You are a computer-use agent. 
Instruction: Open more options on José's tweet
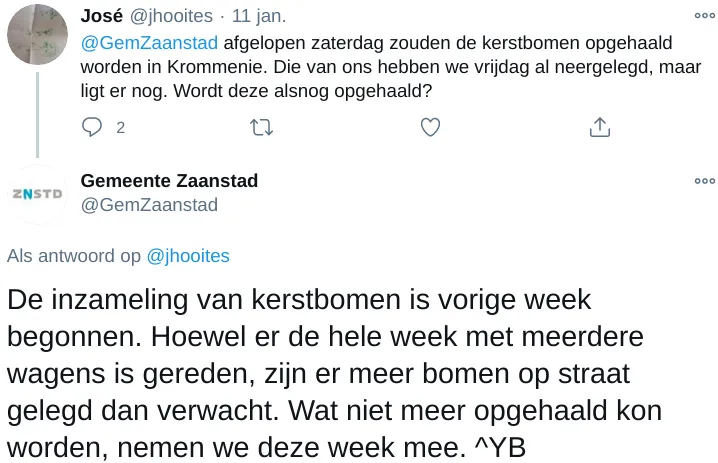coord(704,16)
